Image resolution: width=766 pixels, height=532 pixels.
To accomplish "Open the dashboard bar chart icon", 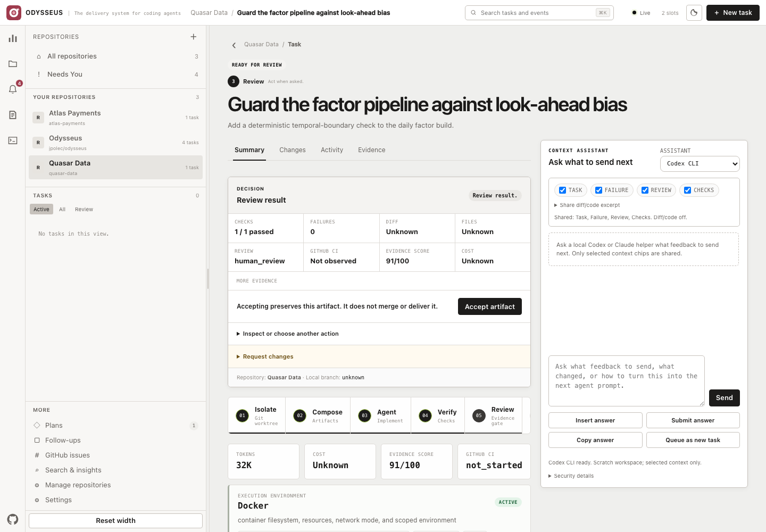I will coord(13,38).
